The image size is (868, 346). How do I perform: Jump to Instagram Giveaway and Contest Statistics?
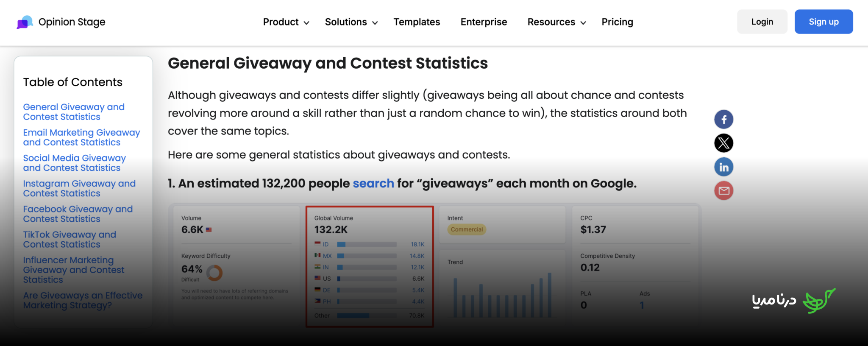(x=79, y=188)
